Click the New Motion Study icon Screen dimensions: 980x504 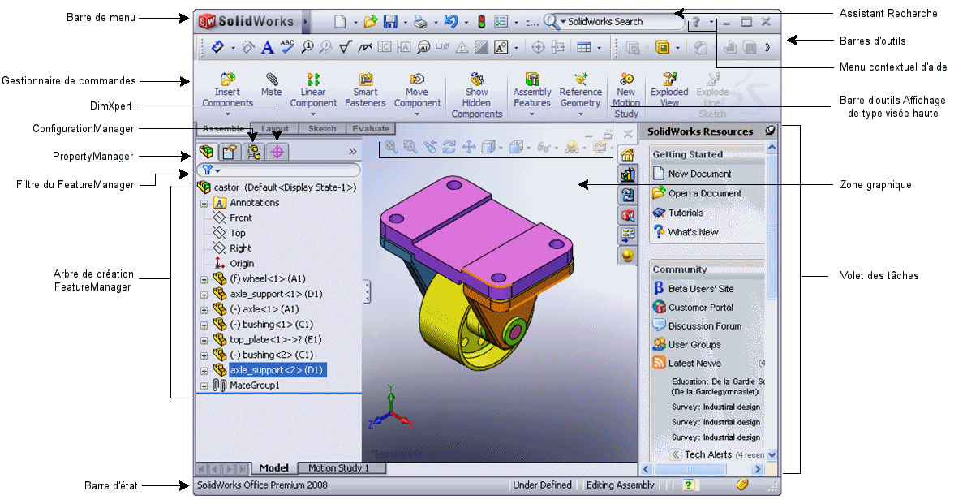tap(626, 80)
